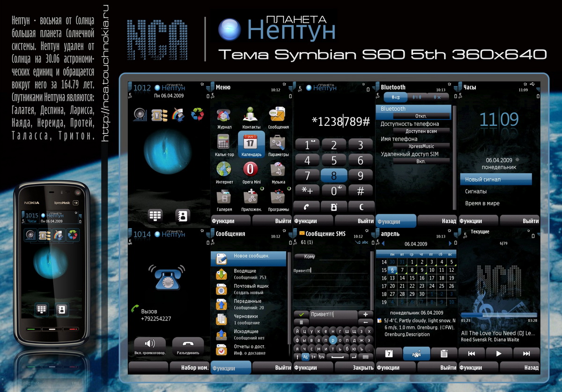Launch the Интернет globe icon
Screen dimensions: 562x392
pos(224,169)
